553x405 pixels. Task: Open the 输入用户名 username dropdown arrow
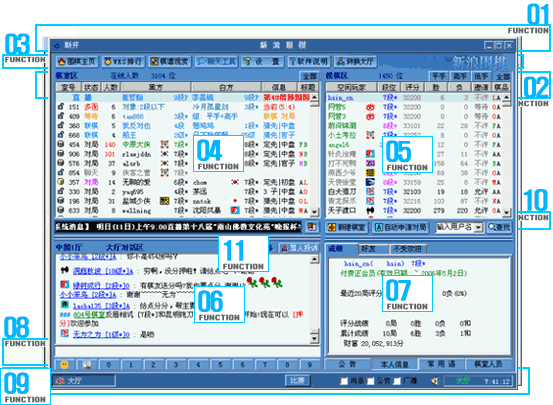(478, 228)
